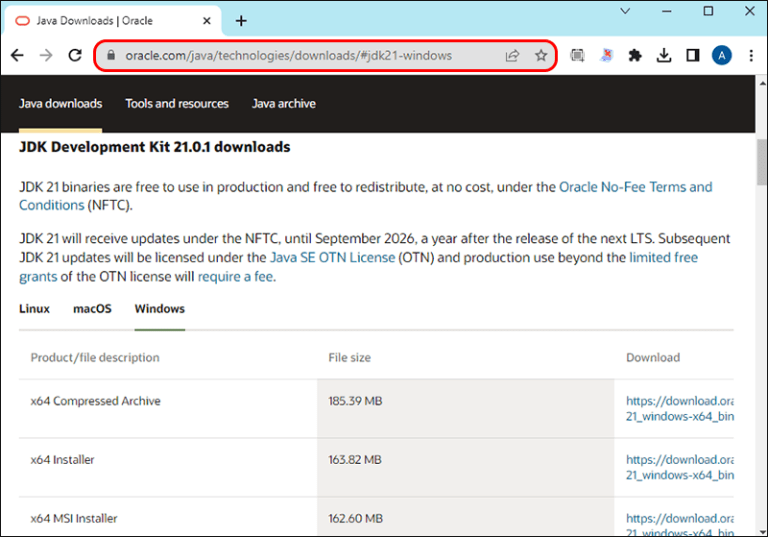Image resolution: width=768 pixels, height=537 pixels.
Task: Toggle the browser side panel
Action: coord(693,55)
